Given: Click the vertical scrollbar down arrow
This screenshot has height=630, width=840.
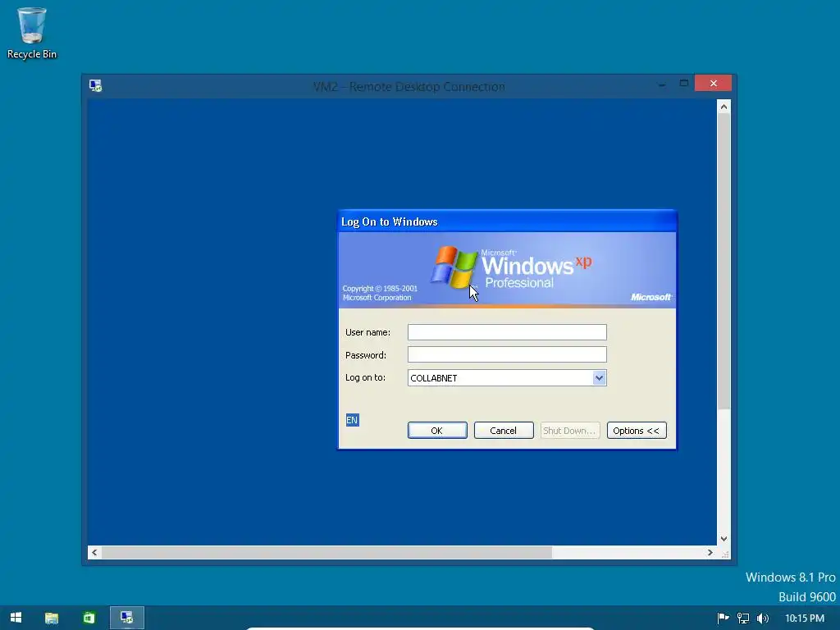Looking at the screenshot, I should (724, 539).
